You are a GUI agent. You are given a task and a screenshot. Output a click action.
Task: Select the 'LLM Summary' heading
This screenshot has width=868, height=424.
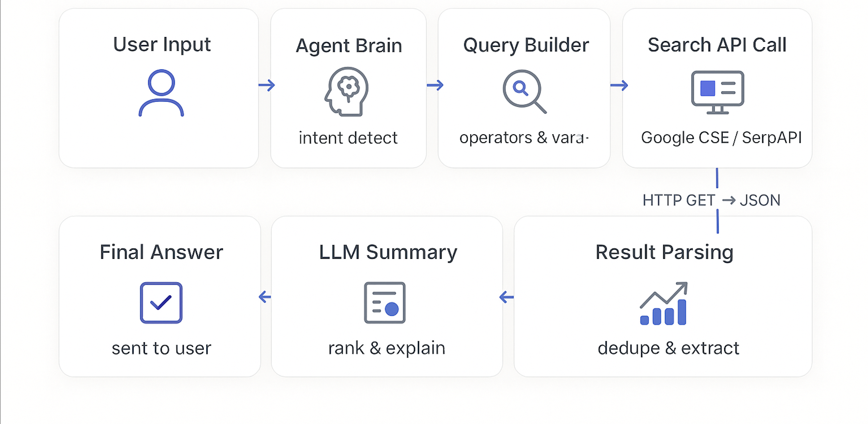coord(388,253)
